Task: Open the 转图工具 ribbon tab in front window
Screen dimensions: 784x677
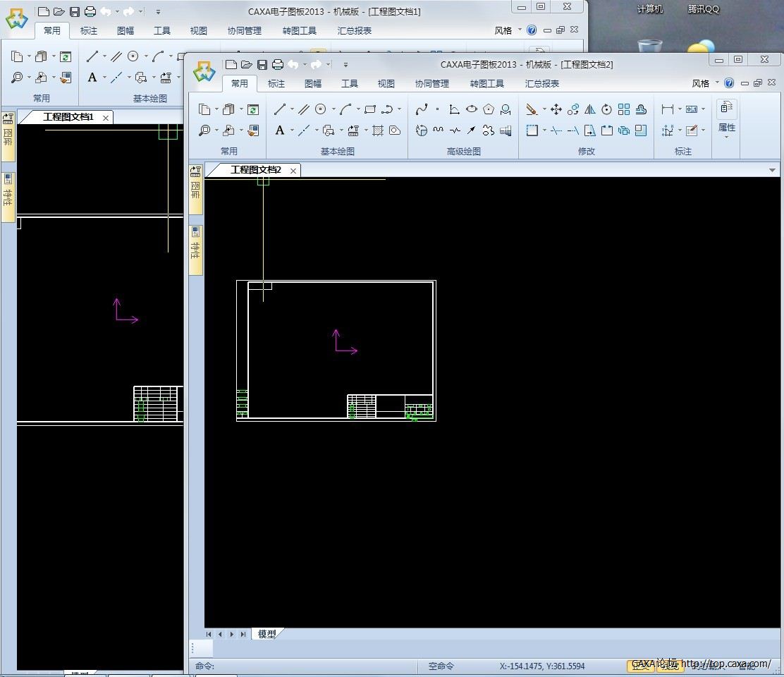Action: coord(487,83)
